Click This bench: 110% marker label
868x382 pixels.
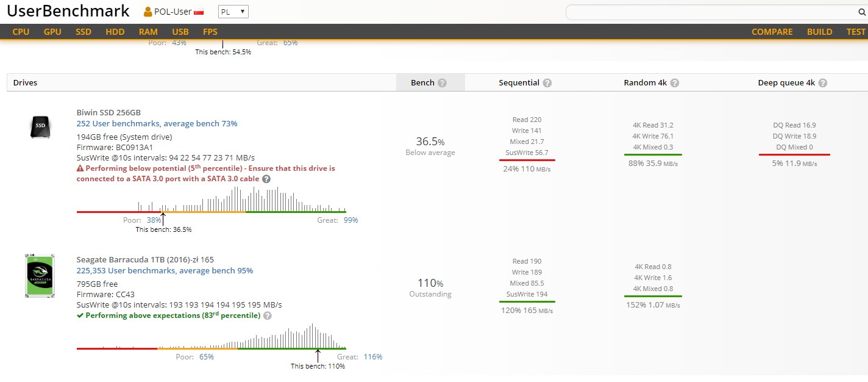318,366
